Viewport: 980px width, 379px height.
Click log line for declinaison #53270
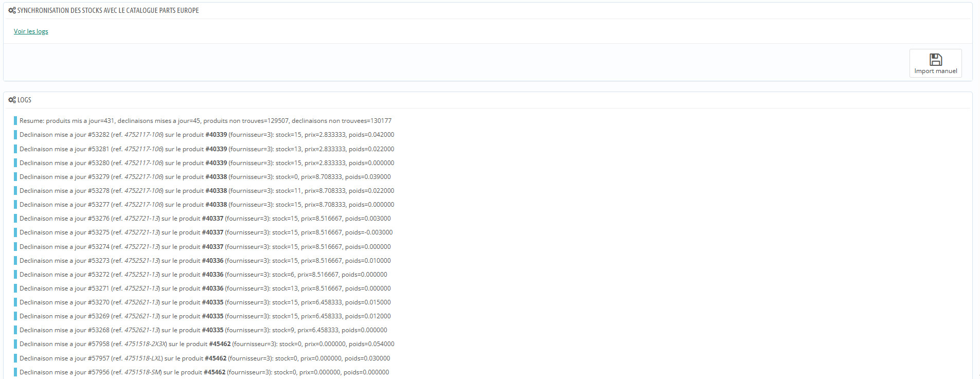point(205,302)
